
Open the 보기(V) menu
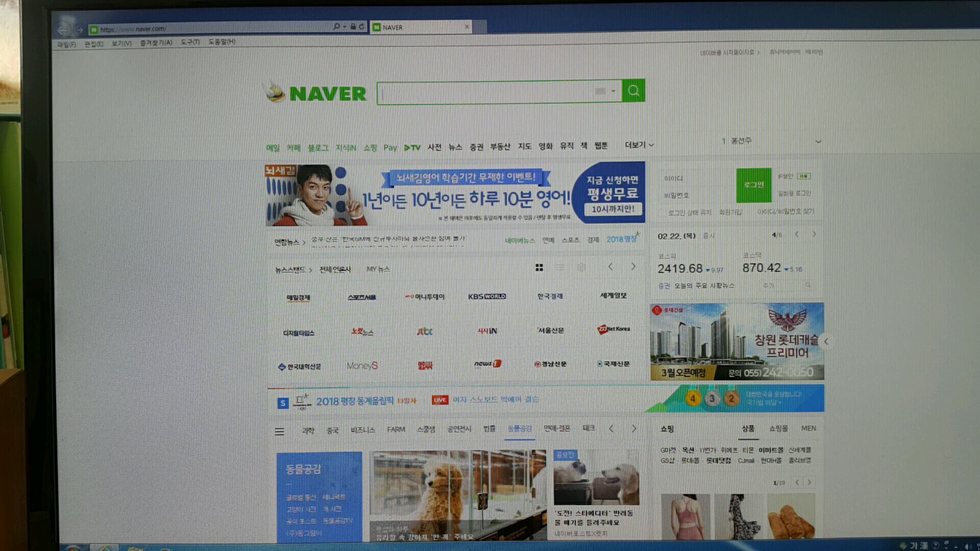[x=121, y=43]
